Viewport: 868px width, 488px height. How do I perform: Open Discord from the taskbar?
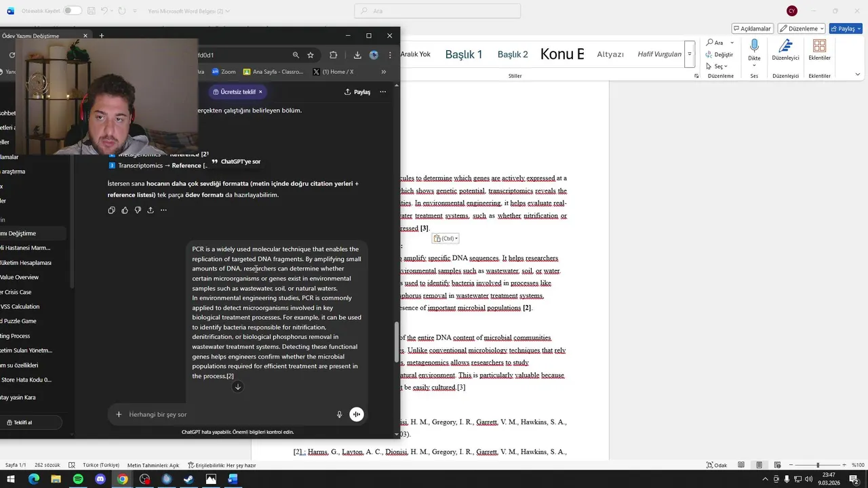pos(100,479)
